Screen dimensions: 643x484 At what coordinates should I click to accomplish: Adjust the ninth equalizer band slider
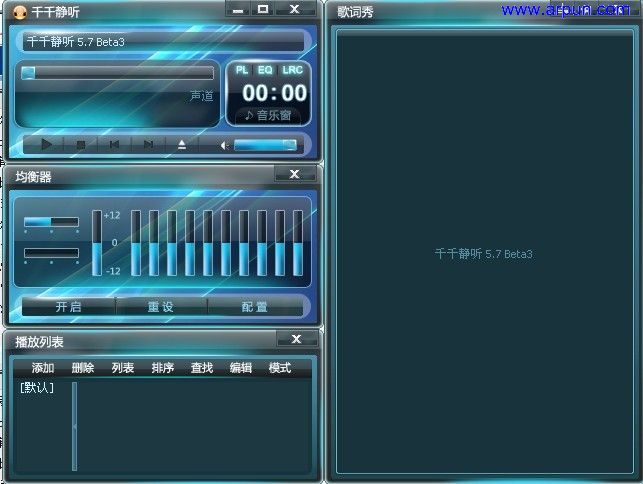280,243
